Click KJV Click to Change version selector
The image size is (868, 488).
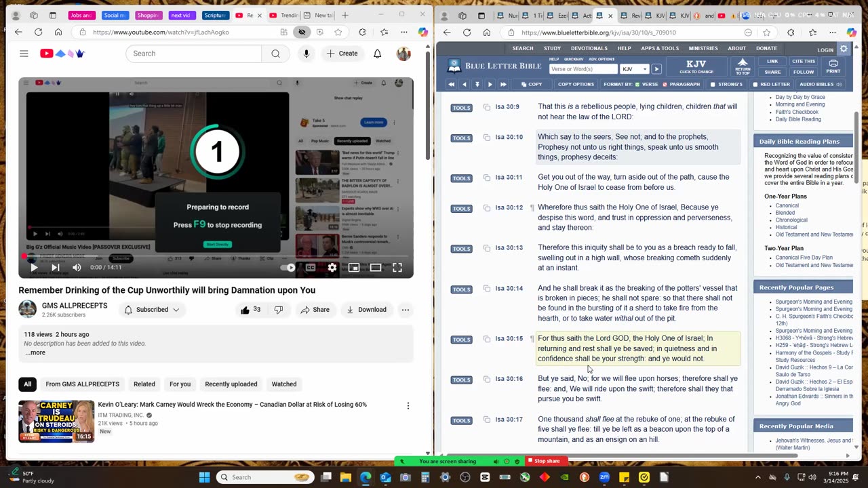pos(696,66)
